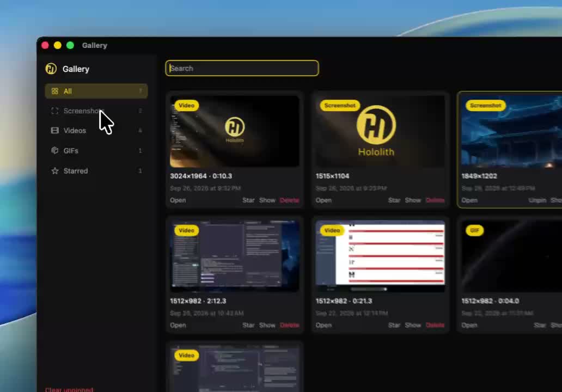Click Open on the 0:04.0 GIF card
This screenshot has height=392, width=562.
469,325
